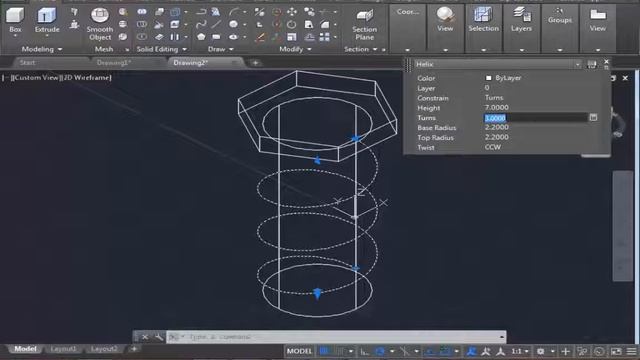640x360 pixels.
Task: Toggle the annotation monitor plus icon
Action: [565, 351]
